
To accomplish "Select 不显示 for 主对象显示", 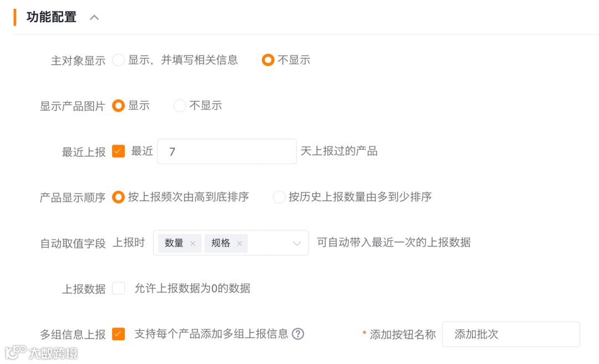I will pyautogui.click(x=268, y=60).
